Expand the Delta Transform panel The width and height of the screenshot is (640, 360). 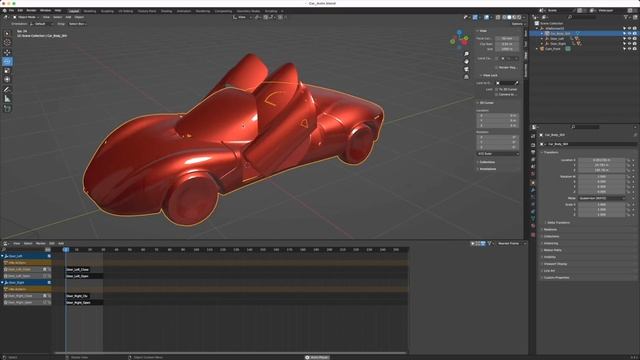point(558,222)
